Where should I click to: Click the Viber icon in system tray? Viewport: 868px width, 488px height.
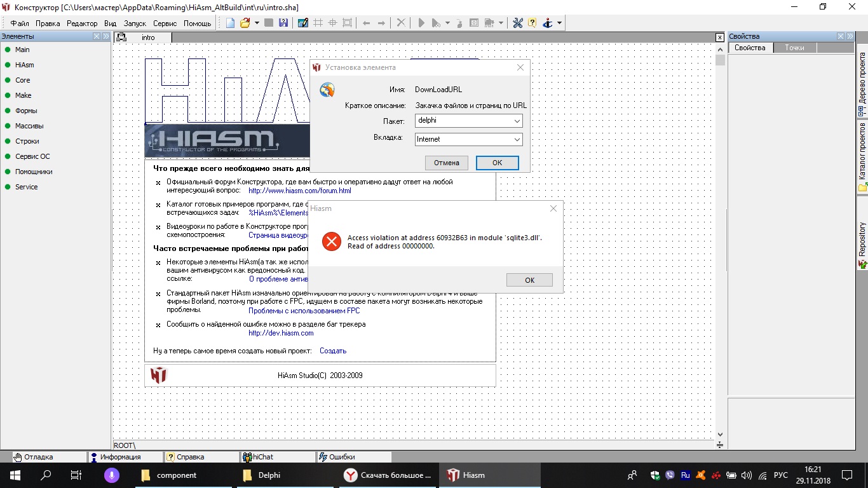click(x=670, y=475)
